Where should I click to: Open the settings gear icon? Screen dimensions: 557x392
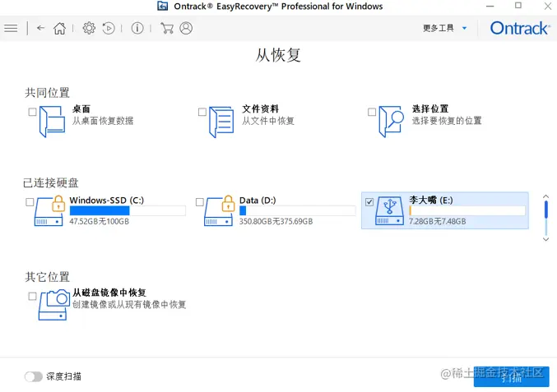[x=89, y=28]
